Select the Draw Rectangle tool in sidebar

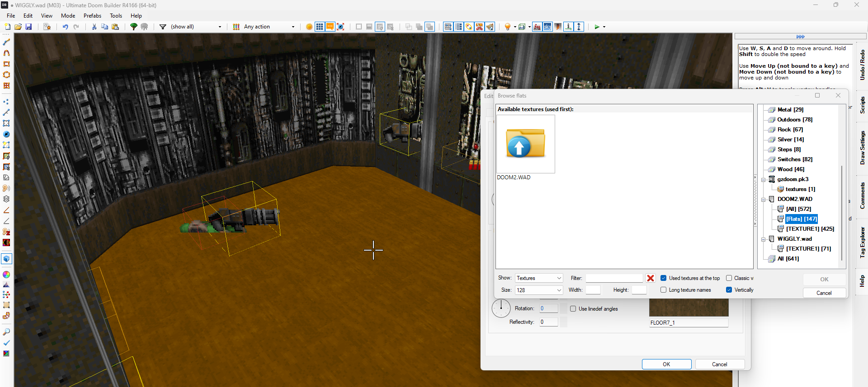(x=6, y=64)
